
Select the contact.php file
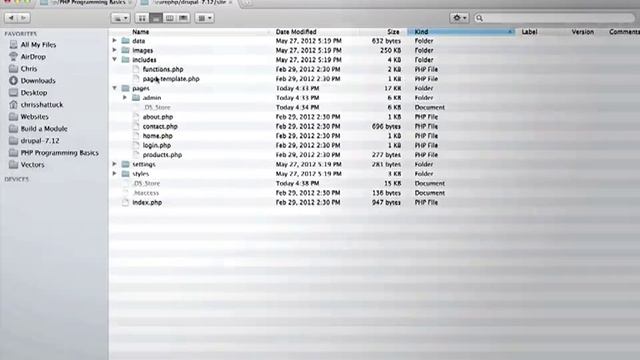click(160, 126)
